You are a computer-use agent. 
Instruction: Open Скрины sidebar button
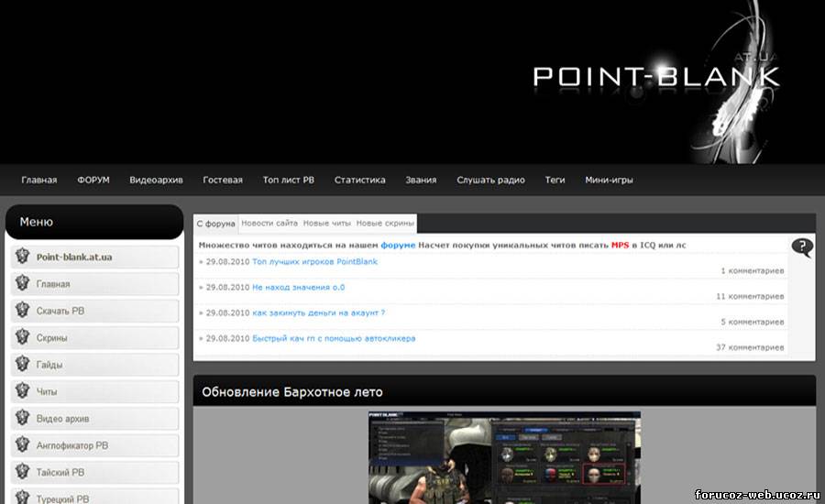(x=94, y=337)
